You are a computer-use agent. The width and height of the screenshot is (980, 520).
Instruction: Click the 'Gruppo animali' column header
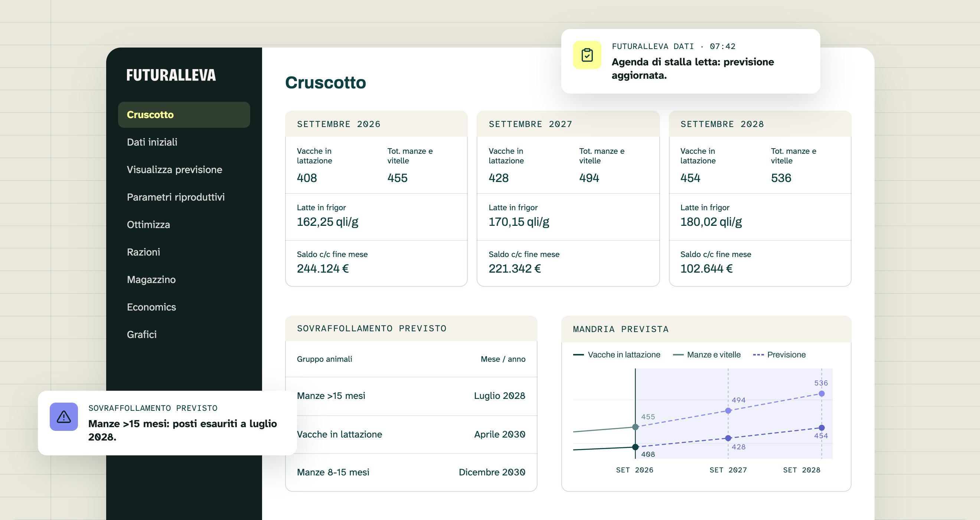[x=324, y=359]
